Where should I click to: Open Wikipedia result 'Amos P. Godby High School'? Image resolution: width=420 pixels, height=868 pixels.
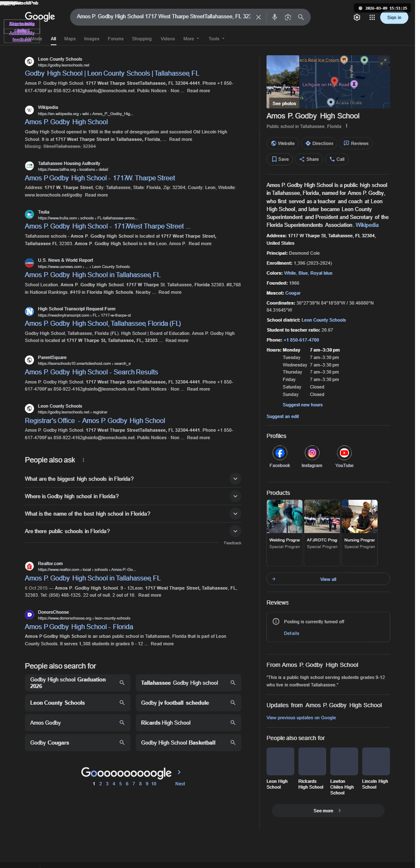(66, 122)
